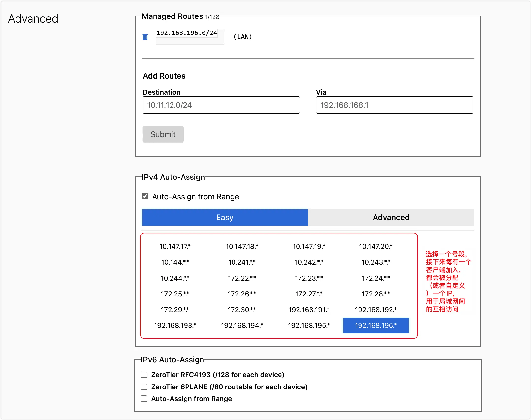Image resolution: width=531 pixels, height=420 pixels.
Task: Pick the 172.24.*.* range
Action: 376,278
